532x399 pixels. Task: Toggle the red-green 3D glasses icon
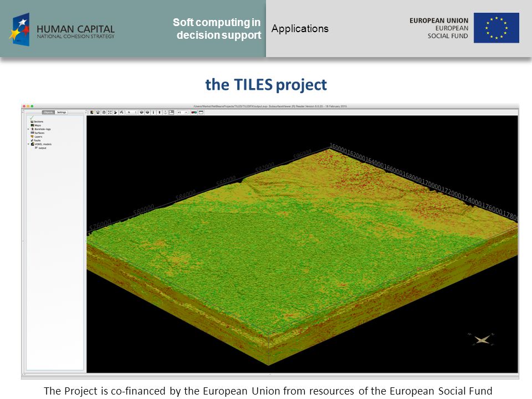pyautogui.click(x=194, y=112)
